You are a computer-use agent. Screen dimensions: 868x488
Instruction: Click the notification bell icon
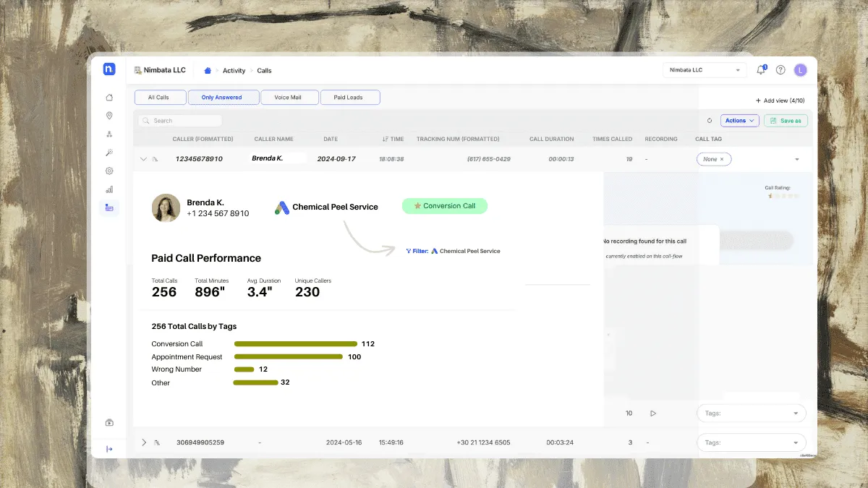click(761, 70)
